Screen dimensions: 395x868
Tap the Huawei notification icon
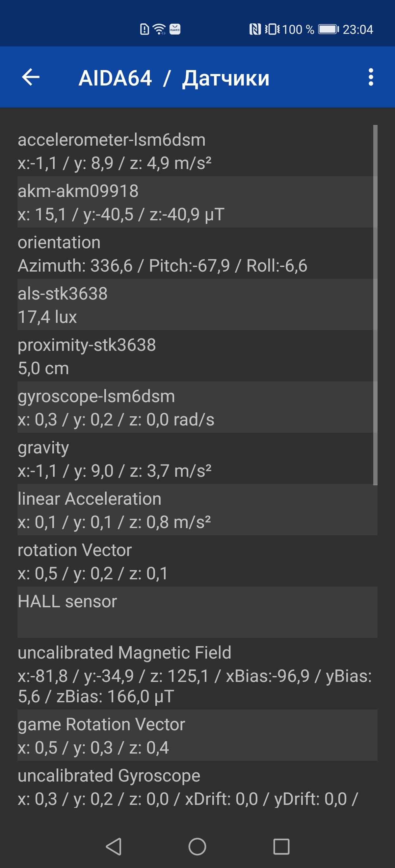point(174,29)
